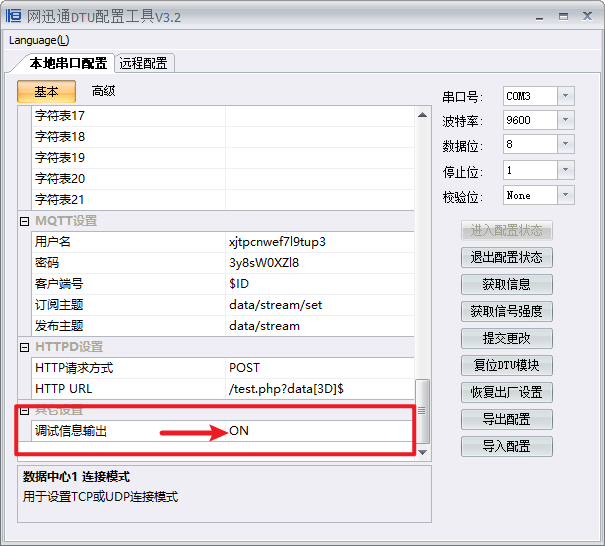Click the 恢复出厂设置 button

pos(506,392)
